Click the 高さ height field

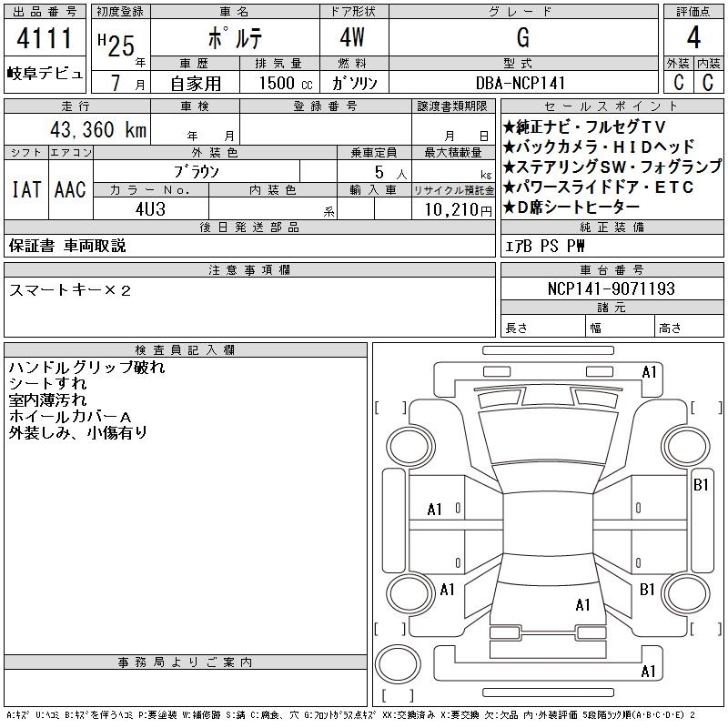coord(689,328)
